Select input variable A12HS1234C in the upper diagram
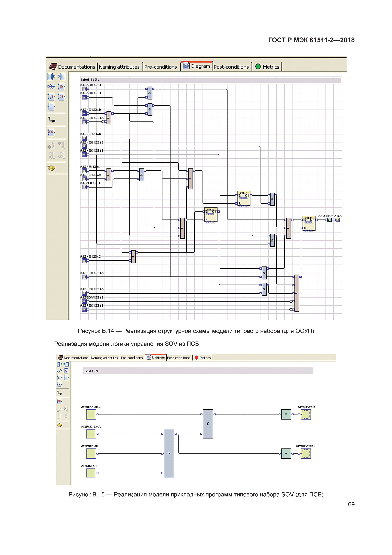This screenshot has width=392, height=555. [84, 261]
